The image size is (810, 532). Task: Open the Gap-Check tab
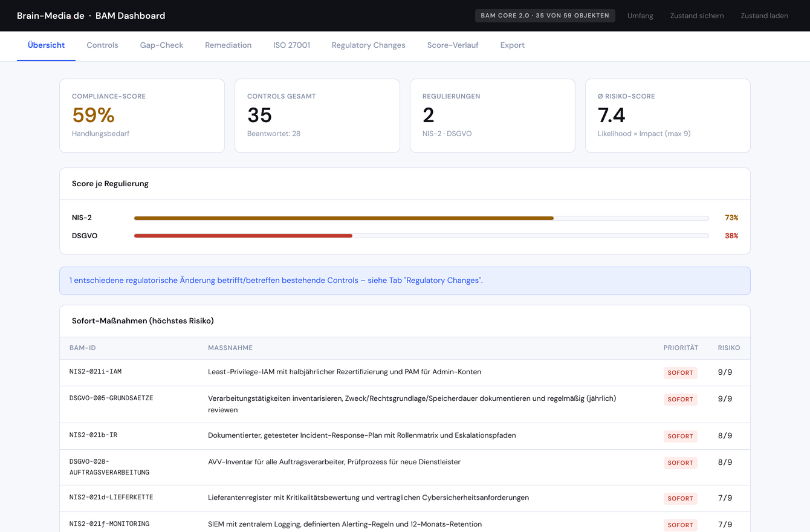pyautogui.click(x=161, y=45)
